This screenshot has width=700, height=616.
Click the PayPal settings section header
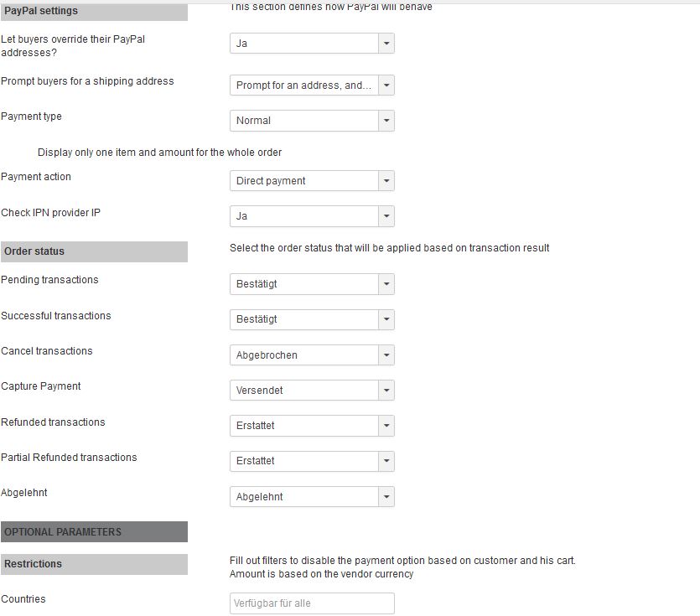point(94,11)
